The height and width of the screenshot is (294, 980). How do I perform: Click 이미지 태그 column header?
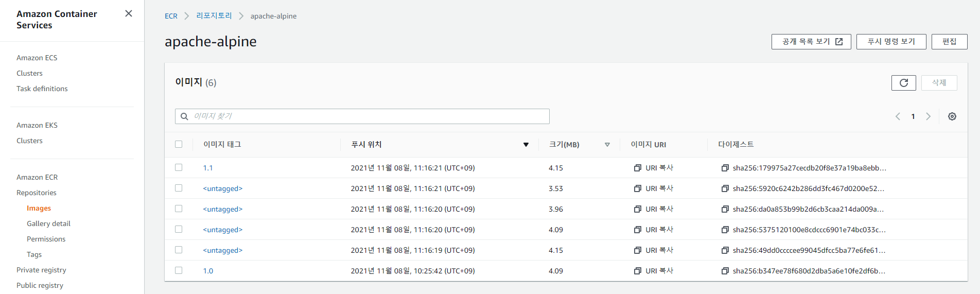[222, 145]
